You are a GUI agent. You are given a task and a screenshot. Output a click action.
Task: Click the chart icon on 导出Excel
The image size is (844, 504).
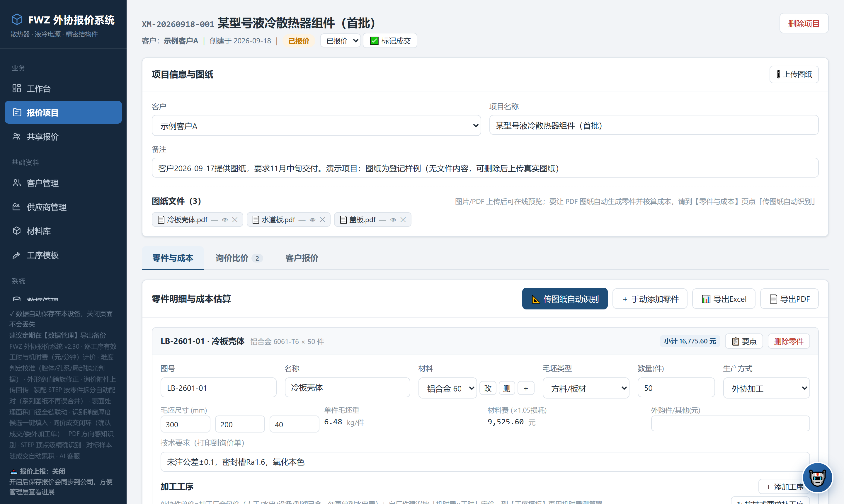(706, 299)
